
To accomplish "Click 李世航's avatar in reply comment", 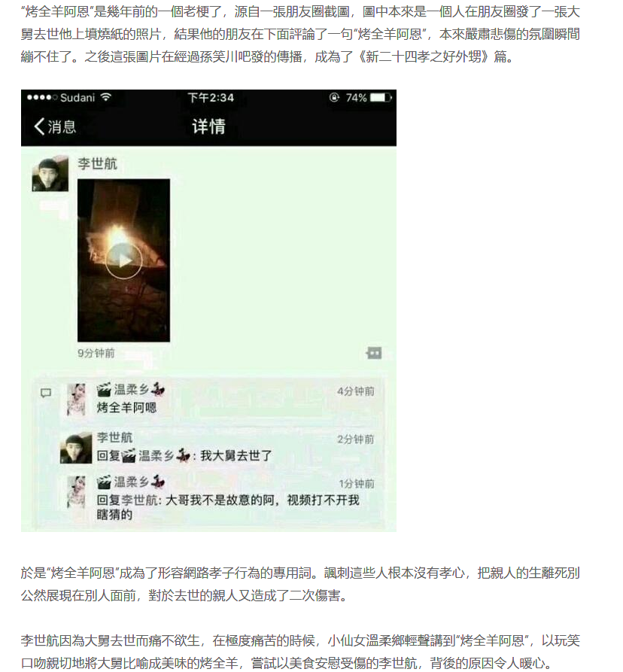I will pyautogui.click(x=76, y=448).
